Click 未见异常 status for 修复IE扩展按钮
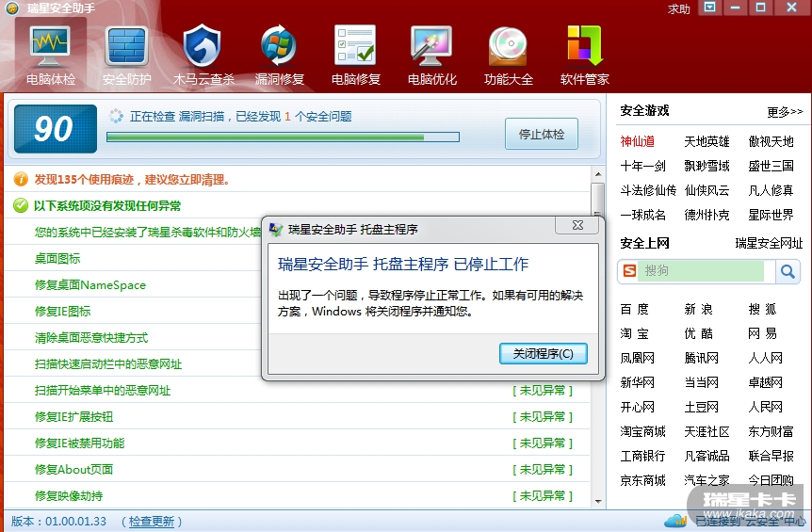Image resolution: width=812 pixels, height=532 pixels. [543, 416]
